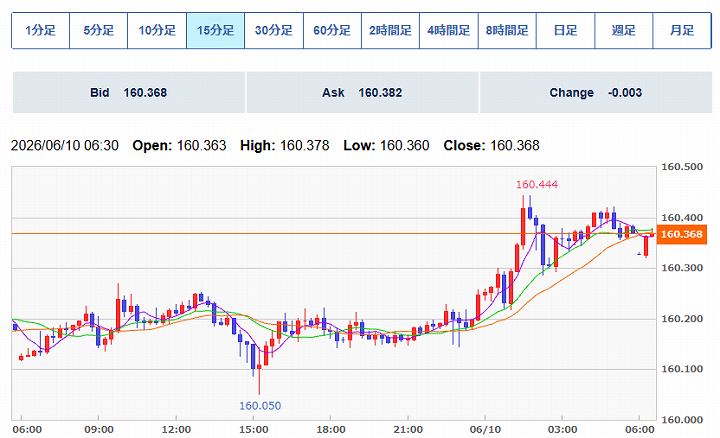Click the highlighted 15分足 tab
This screenshot has height=438, width=720.
[215, 31]
